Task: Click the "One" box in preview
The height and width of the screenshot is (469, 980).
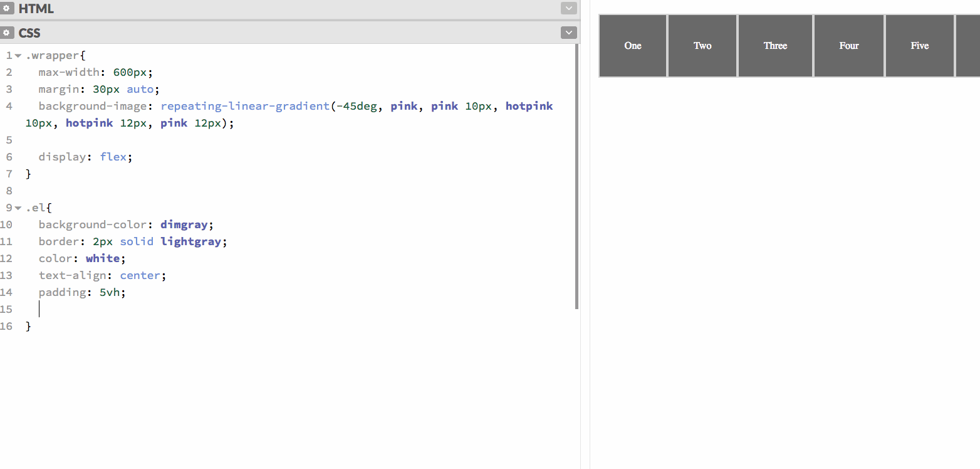Action: [633, 46]
